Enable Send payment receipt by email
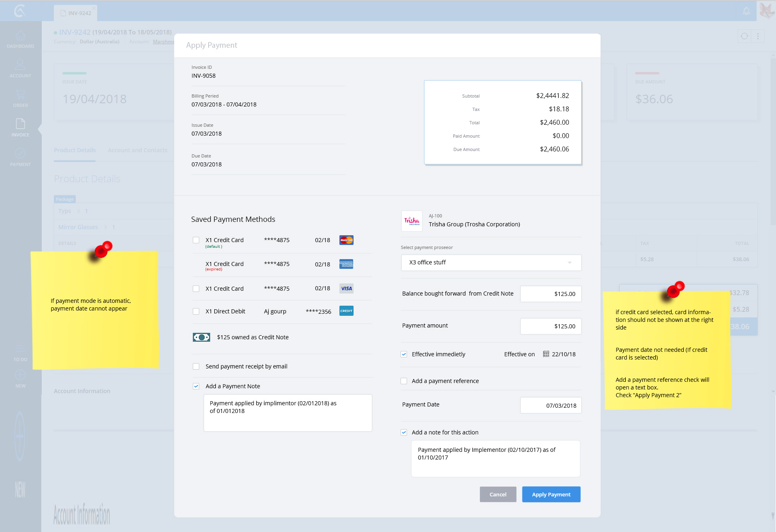The image size is (776, 532). click(x=196, y=366)
